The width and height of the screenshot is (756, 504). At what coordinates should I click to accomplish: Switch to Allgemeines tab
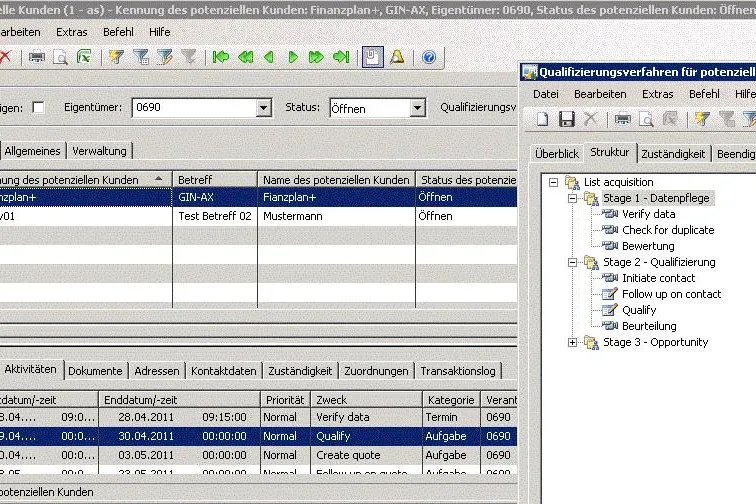click(x=32, y=151)
